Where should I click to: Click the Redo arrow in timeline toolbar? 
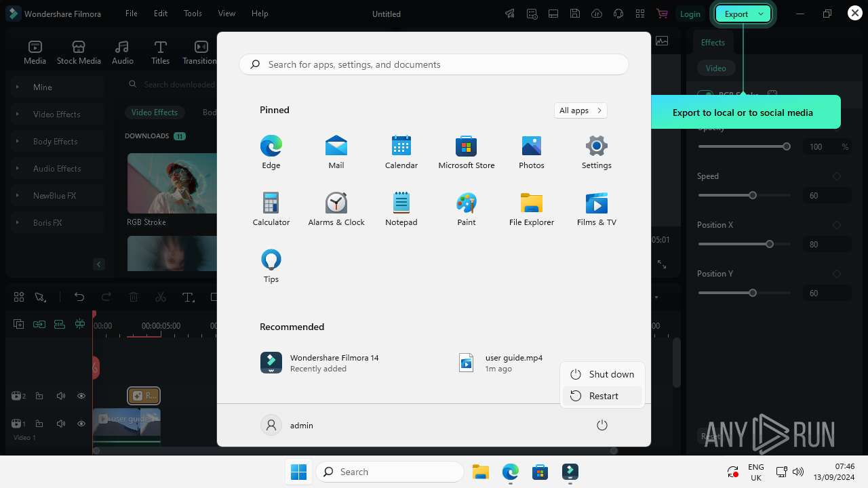click(106, 297)
